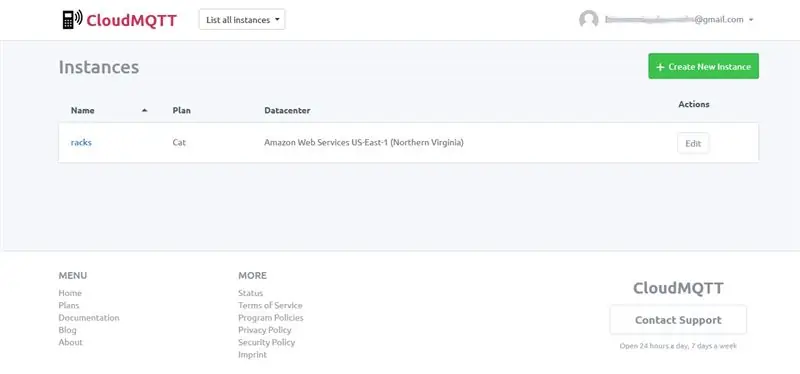Edit the racks instance

(693, 143)
